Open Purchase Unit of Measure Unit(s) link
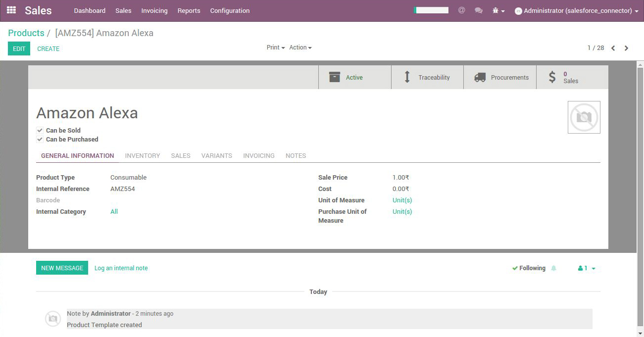Viewport: 644px width, 337px height. [402, 212]
